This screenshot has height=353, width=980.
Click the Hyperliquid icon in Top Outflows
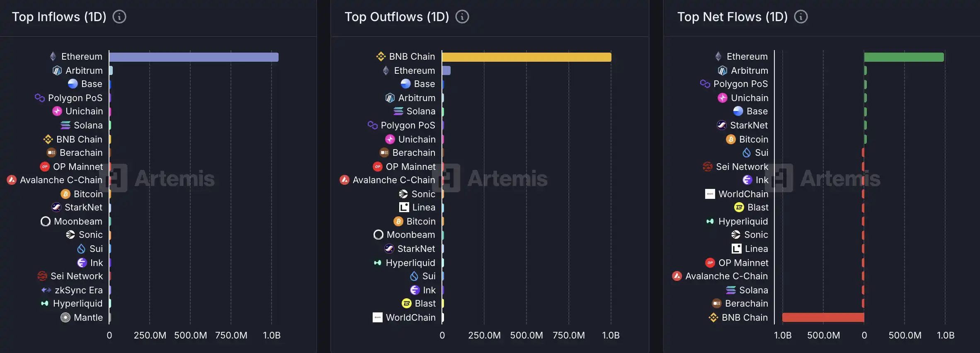(377, 263)
